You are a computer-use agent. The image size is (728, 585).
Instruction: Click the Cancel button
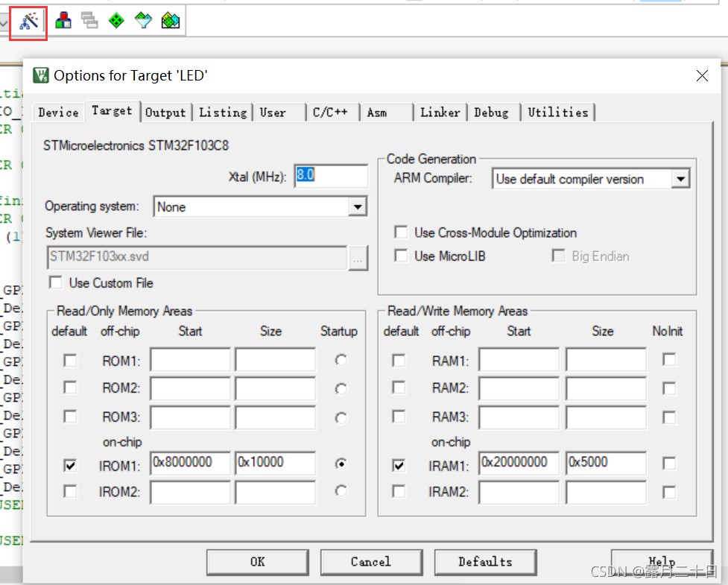click(x=371, y=562)
